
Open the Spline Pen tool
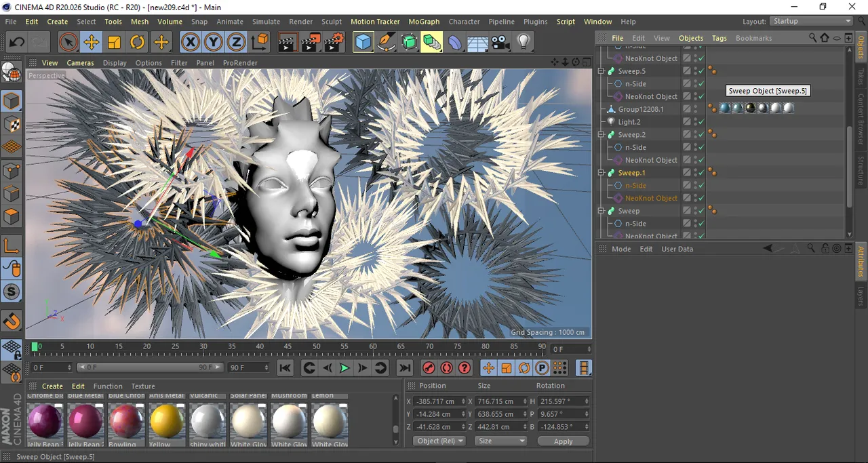[387, 43]
